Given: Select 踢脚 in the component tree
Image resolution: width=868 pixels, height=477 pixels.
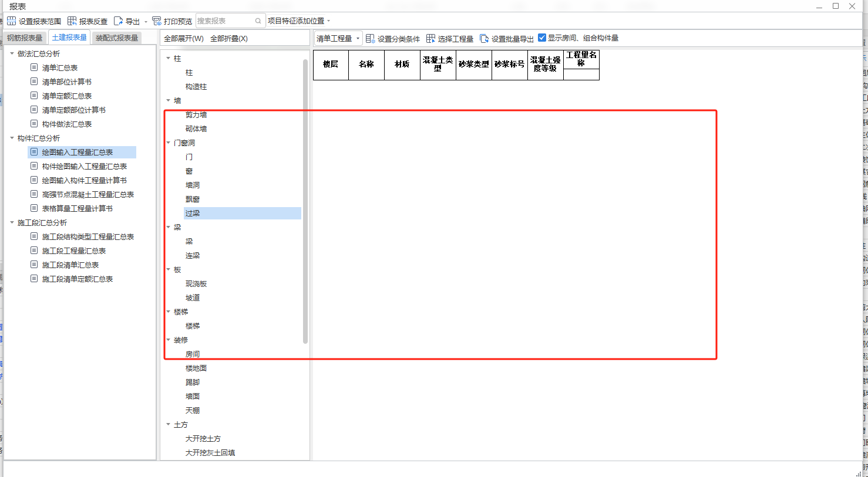Looking at the screenshot, I should point(193,382).
